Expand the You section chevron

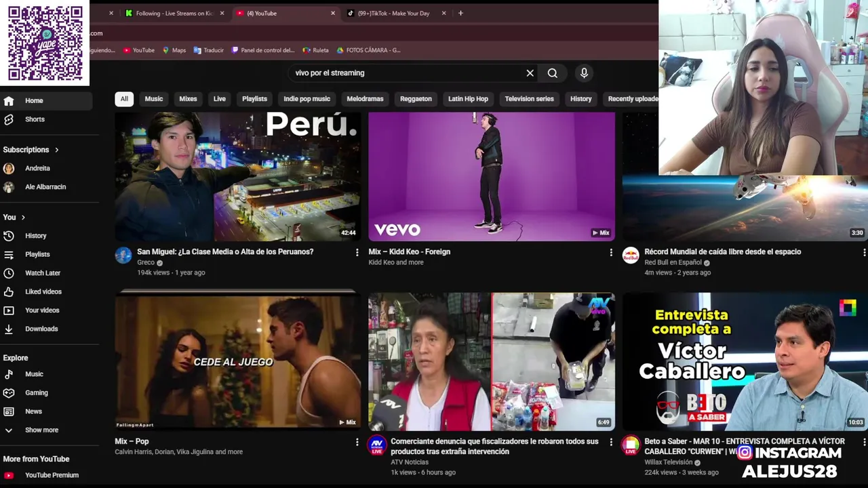[23, 218]
